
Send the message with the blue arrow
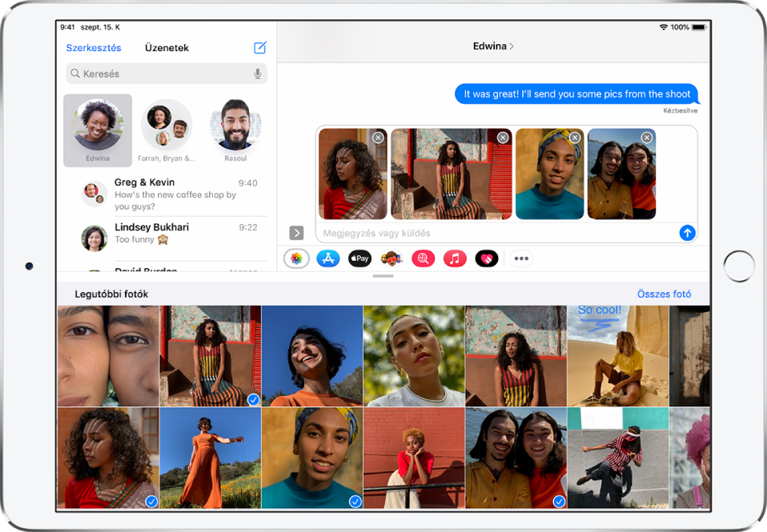(687, 233)
